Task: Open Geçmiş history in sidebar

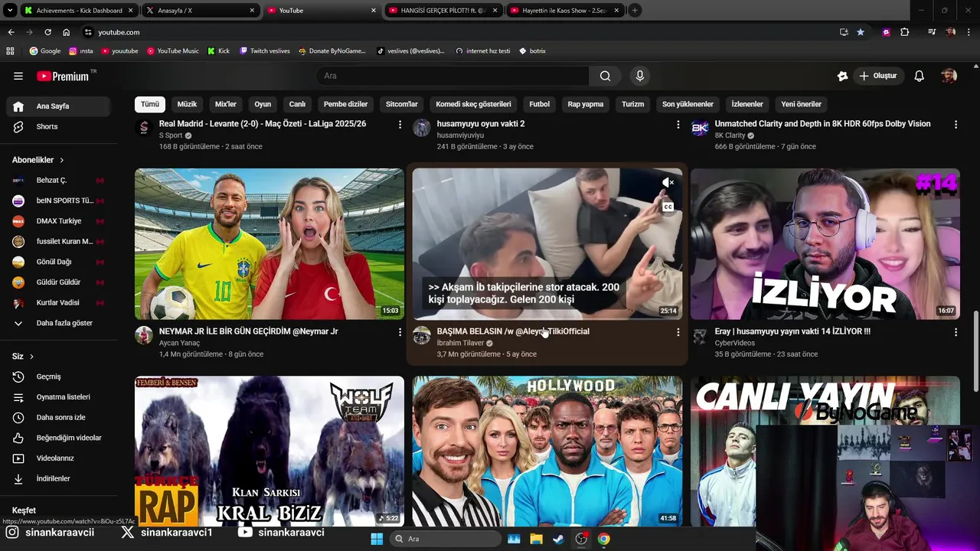Action: coord(58,377)
